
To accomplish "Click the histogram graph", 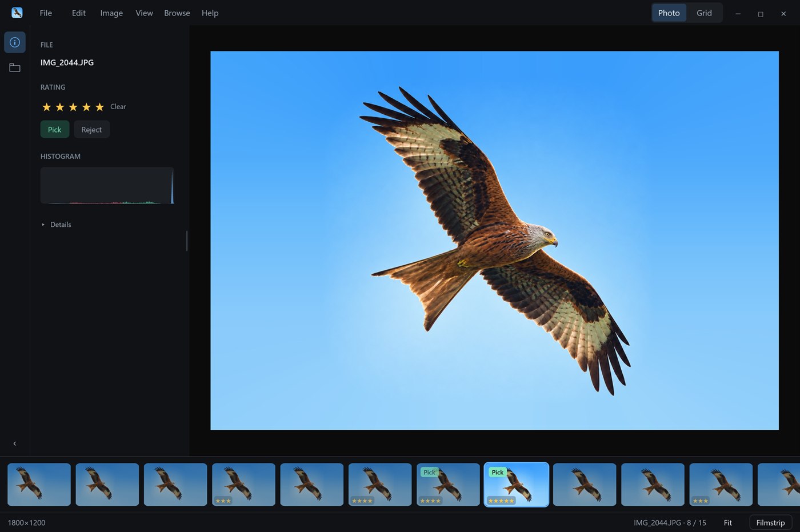I will tap(107, 185).
